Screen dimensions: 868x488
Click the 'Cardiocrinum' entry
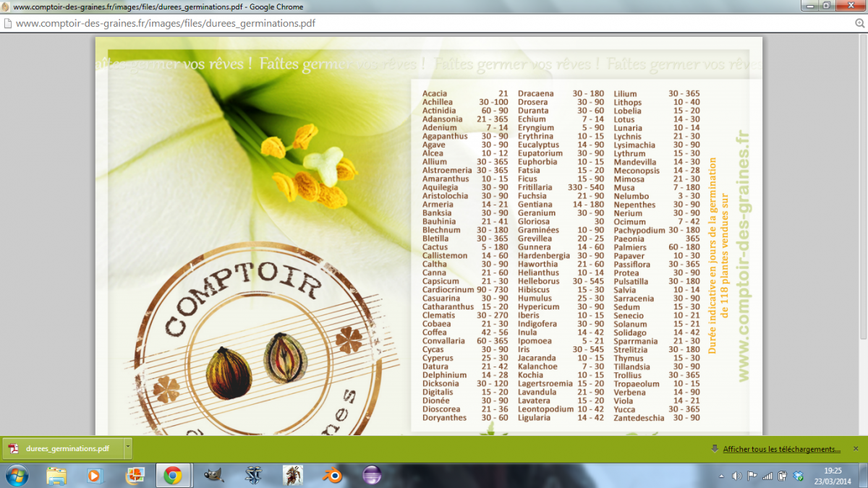coord(448,290)
